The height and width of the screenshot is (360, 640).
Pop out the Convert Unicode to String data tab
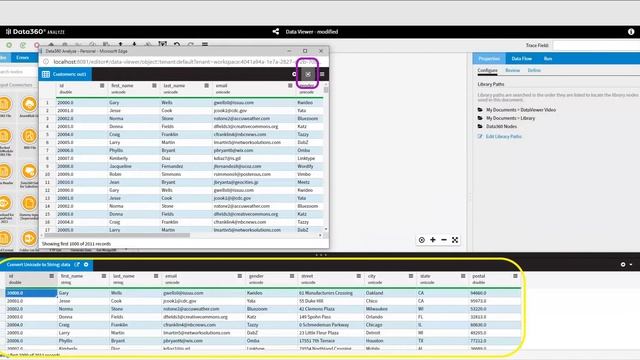(x=77, y=264)
